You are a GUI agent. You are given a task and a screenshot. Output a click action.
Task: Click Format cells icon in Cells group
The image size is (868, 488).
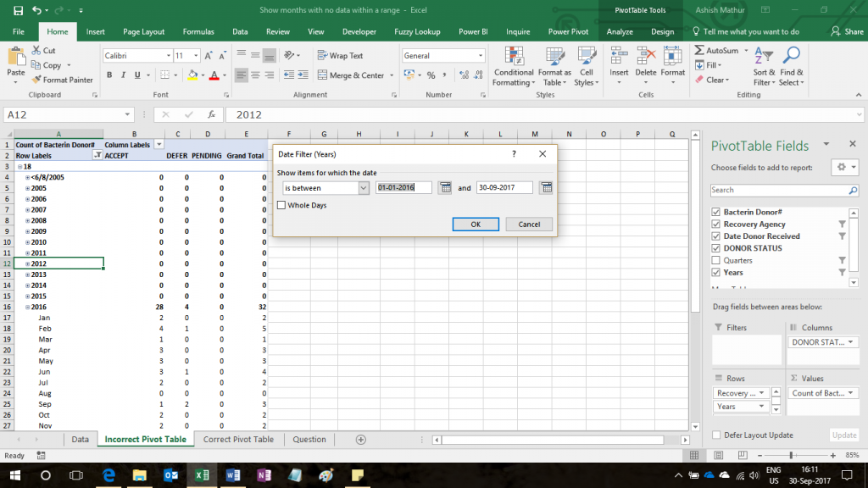click(x=672, y=57)
